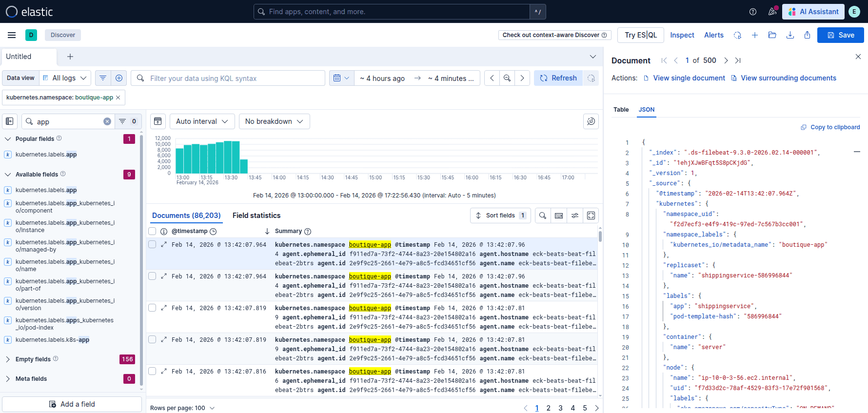This screenshot has height=413, width=868.
Task: Clear the 'app' field search text
Action: click(107, 121)
